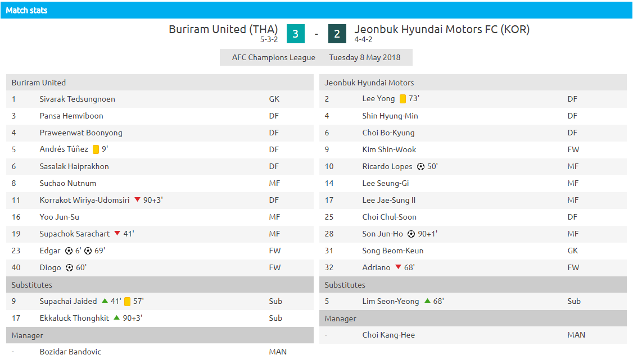The image size is (633, 364).
Task: Select the AFC Champions League competition label
Action: (274, 57)
